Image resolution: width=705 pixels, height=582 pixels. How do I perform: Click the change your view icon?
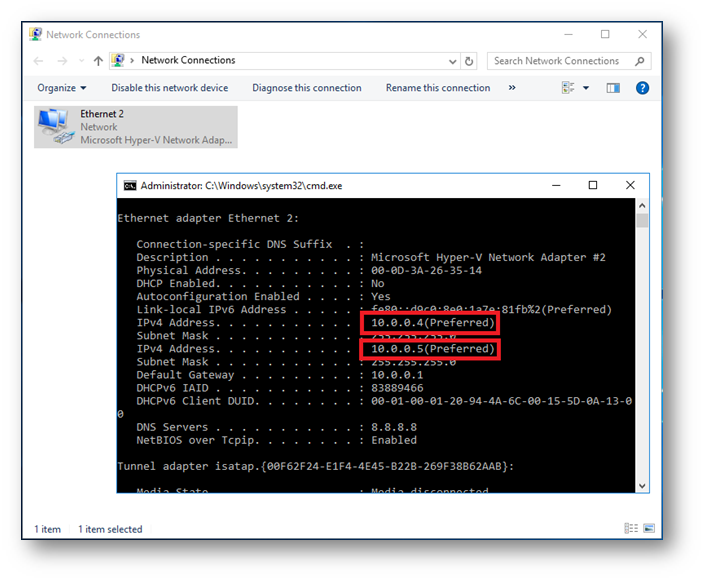click(568, 88)
